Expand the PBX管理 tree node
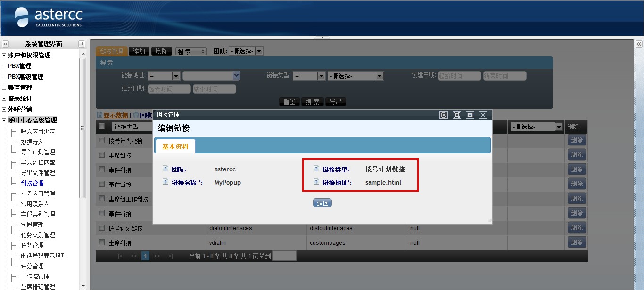The width and height of the screenshot is (644, 290). [x=4, y=66]
